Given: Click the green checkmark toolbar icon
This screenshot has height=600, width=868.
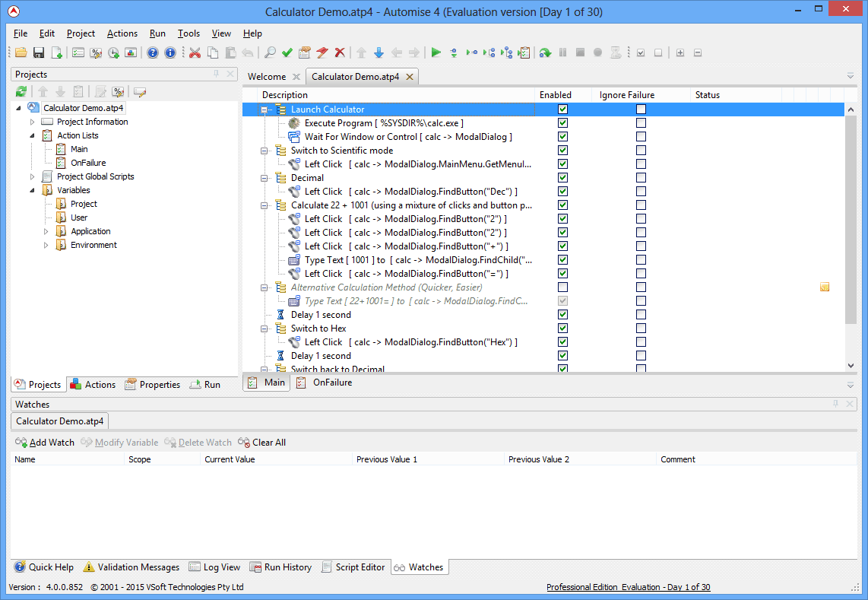Looking at the screenshot, I should coord(287,52).
